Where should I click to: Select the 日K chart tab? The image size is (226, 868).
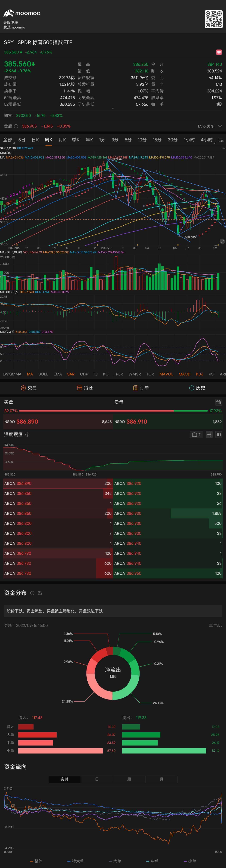[35, 140]
